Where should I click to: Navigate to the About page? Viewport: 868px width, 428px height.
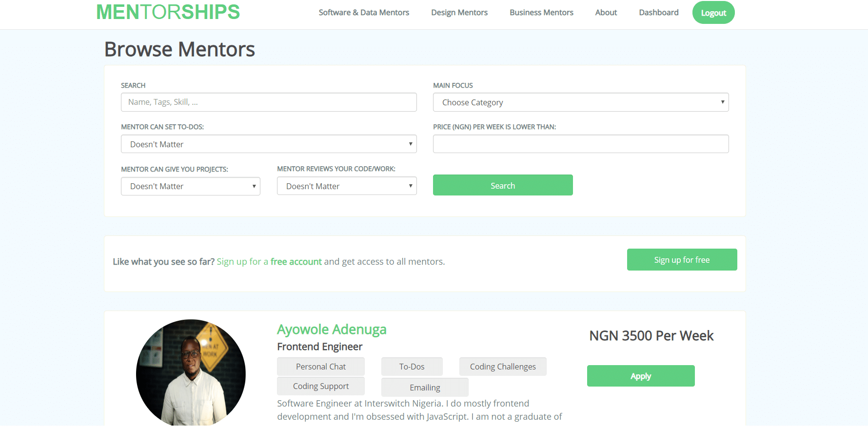pos(606,13)
